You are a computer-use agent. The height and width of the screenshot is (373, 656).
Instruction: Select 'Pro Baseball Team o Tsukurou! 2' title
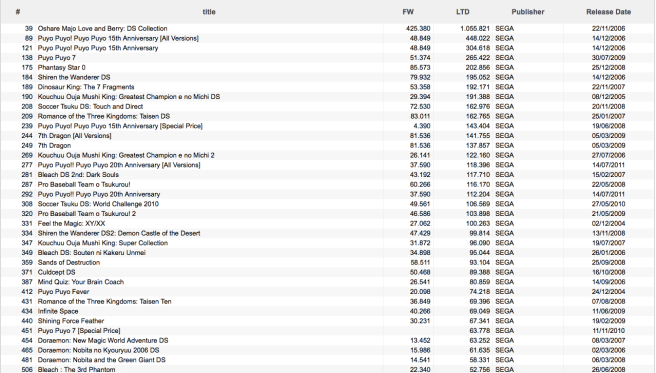87,214
